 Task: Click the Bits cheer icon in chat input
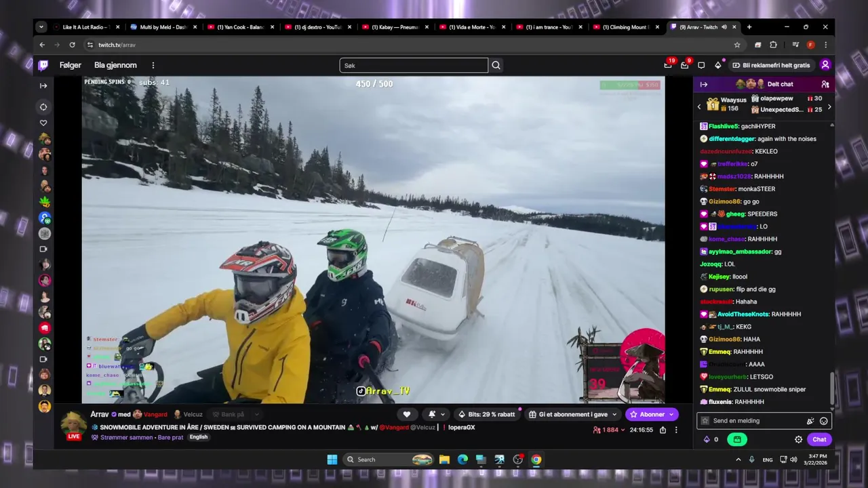point(810,421)
